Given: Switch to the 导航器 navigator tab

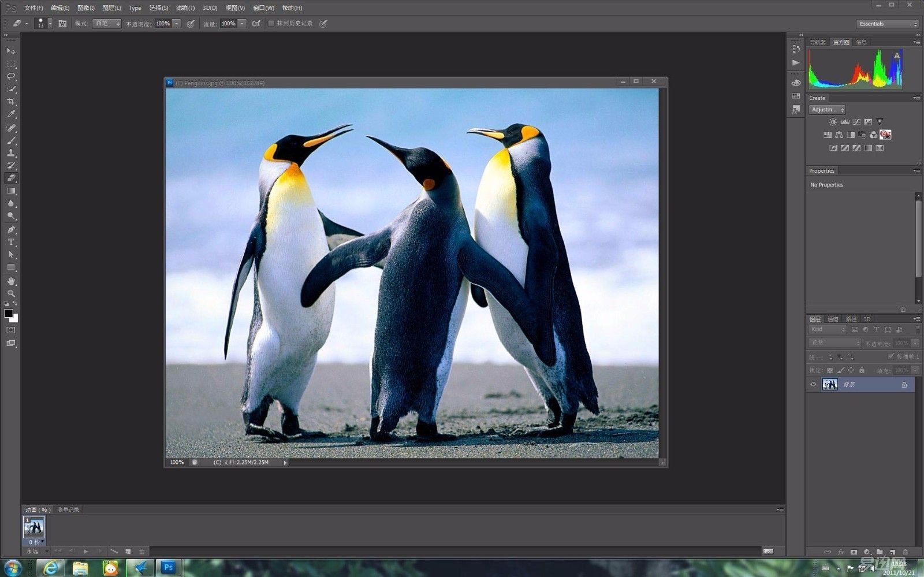Looking at the screenshot, I should 818,42.
